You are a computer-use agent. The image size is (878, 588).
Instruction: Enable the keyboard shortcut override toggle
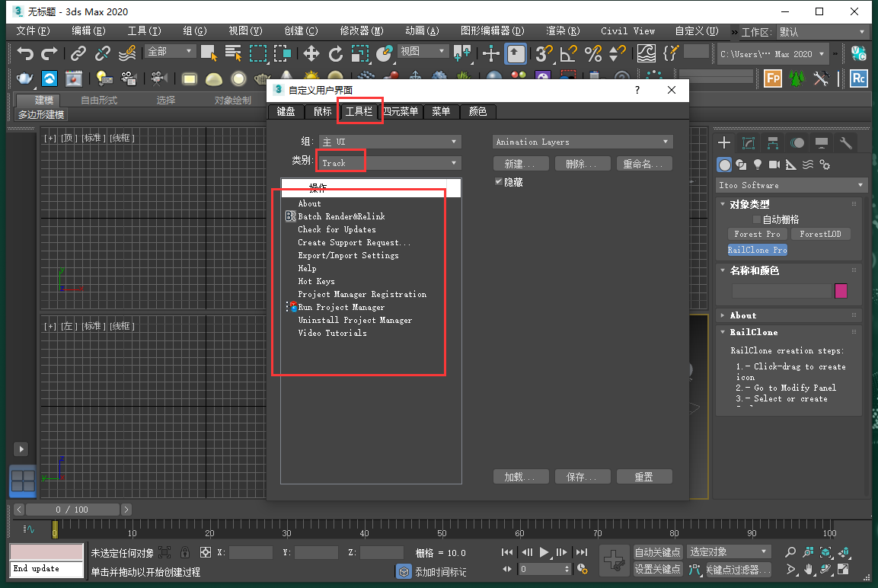point(516,54)
